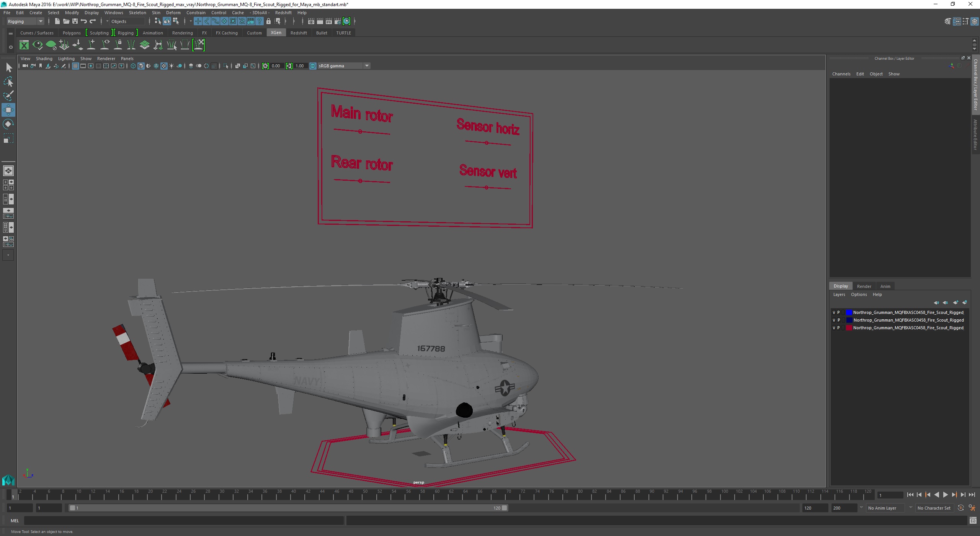Click the XGen lock guide icon on shelf
The image size is (980, 536).
pos(118,45)
